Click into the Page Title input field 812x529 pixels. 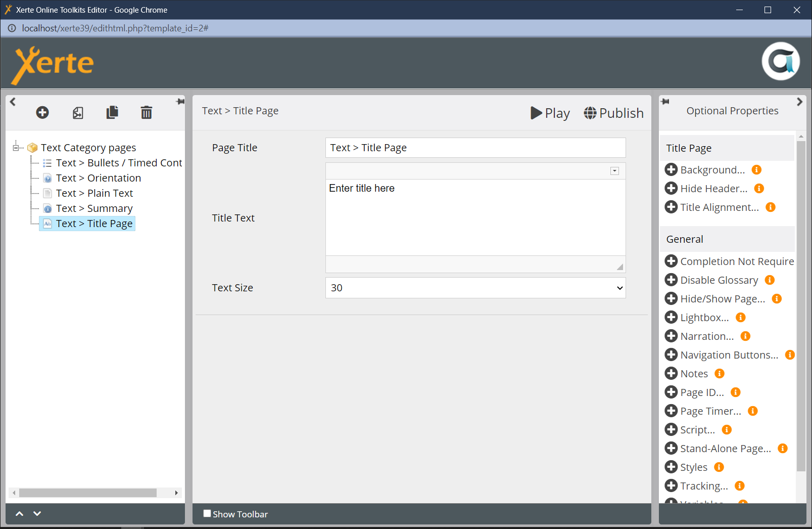475,148
